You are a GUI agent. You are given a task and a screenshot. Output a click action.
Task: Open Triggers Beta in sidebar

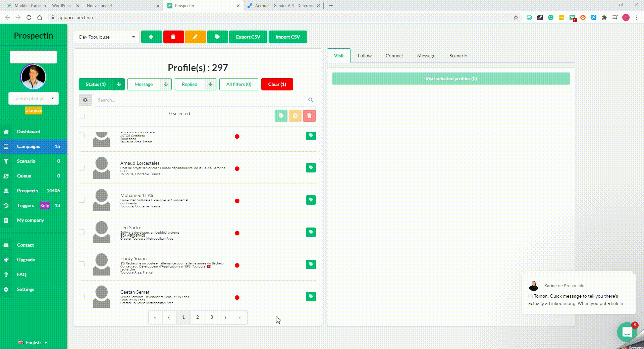pos(33,205)
